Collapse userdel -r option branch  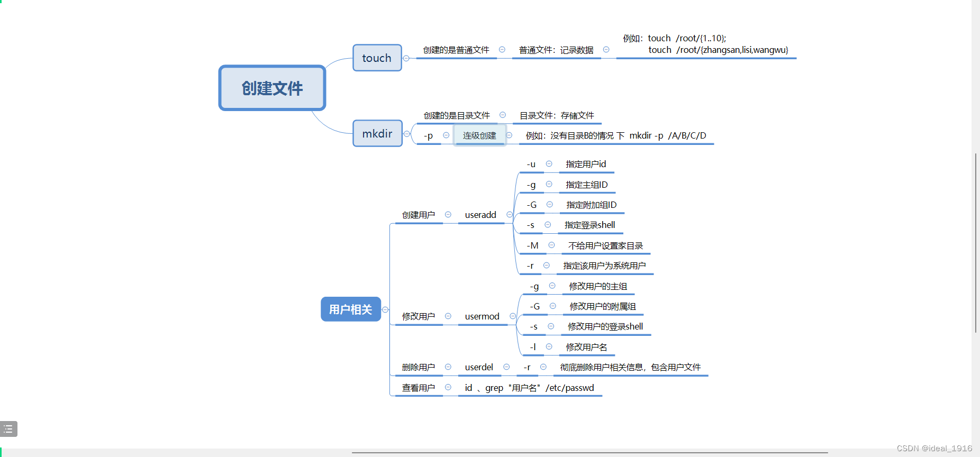[543, 367]
